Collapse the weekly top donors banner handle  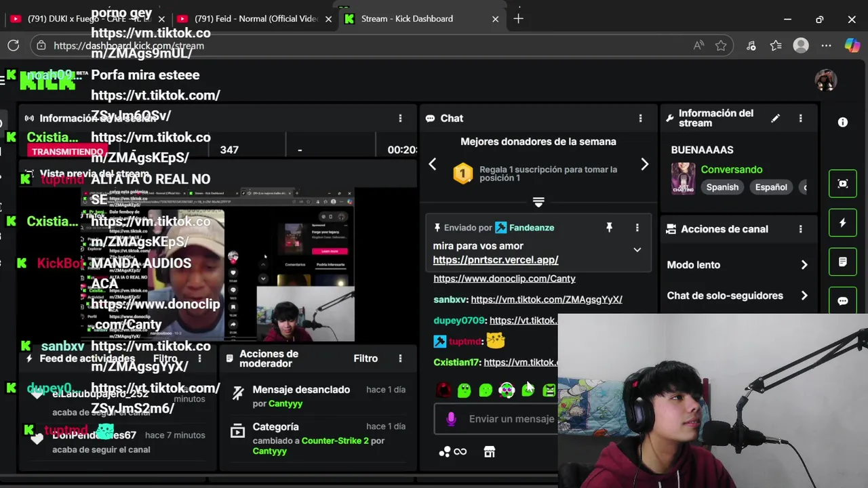coord(538,202)
